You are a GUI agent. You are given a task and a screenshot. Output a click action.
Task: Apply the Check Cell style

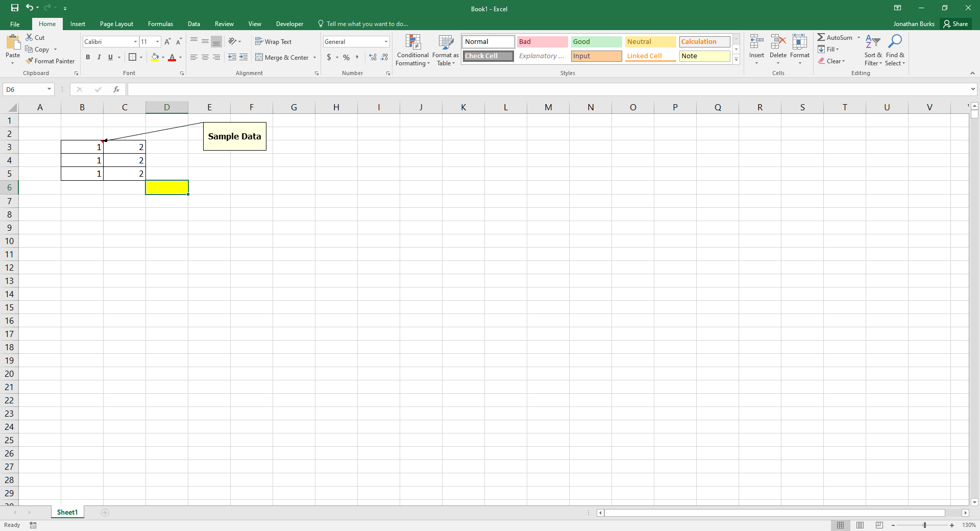(x=488, y=56)
